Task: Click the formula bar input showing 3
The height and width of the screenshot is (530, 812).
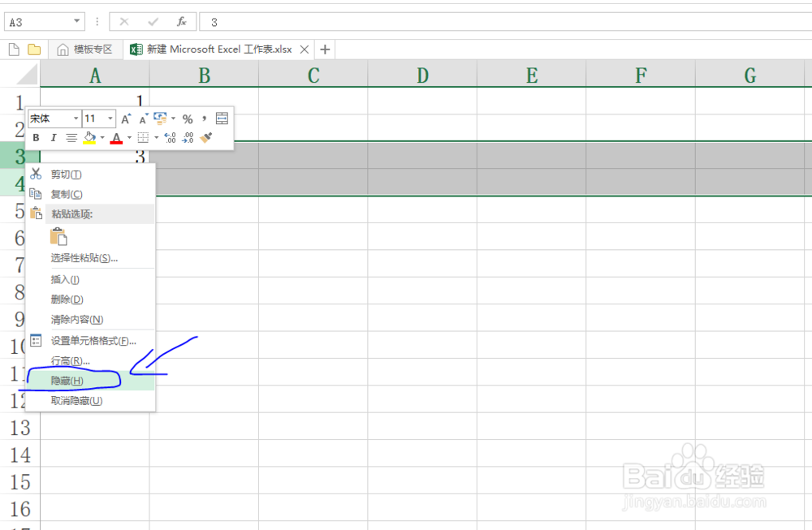Action: [x=505, y=22]
